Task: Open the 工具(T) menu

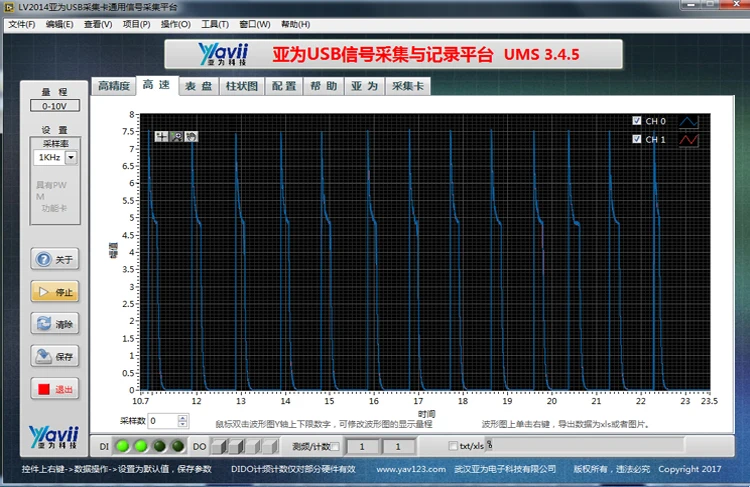Action: tap(215, 24)
